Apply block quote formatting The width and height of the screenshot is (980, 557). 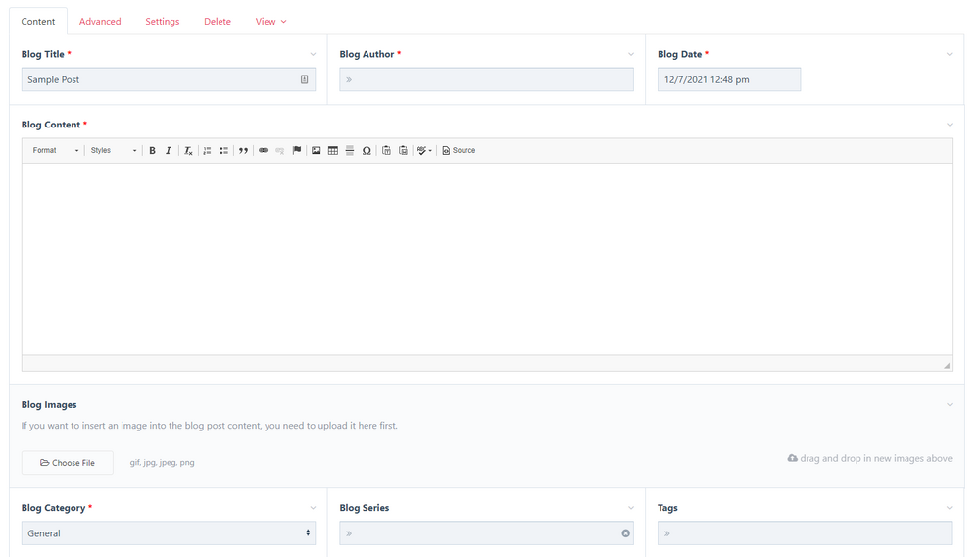pyautogui.click(x=244, y=151)
